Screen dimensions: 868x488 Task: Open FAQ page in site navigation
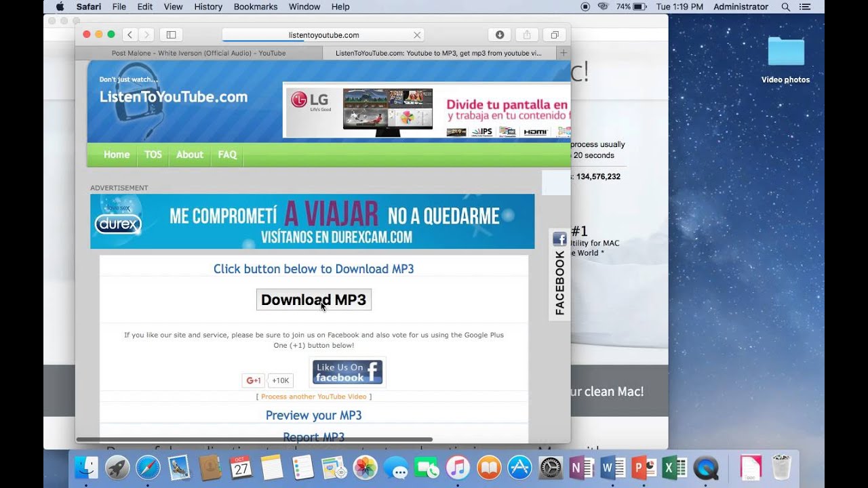click(x=227, y=155)
